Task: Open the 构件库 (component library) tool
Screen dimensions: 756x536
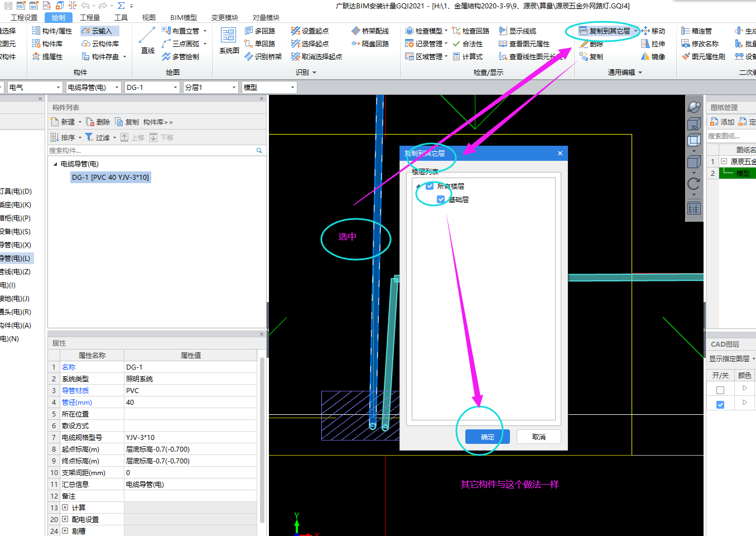Action: 47,44
